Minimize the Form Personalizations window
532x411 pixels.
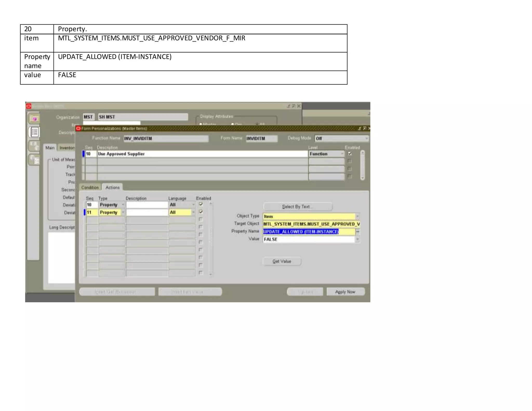pos(360,128)
